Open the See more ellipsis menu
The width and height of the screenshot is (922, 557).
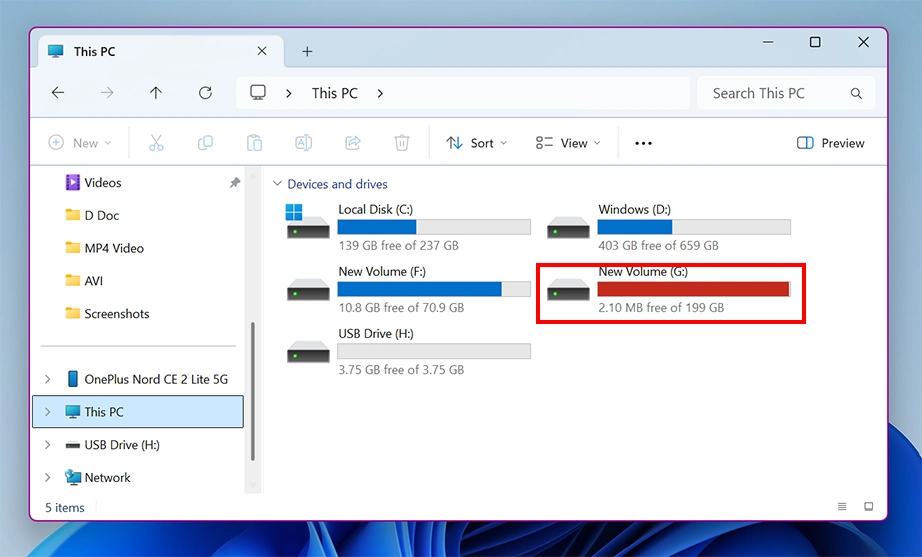click(x=643, y=144)
